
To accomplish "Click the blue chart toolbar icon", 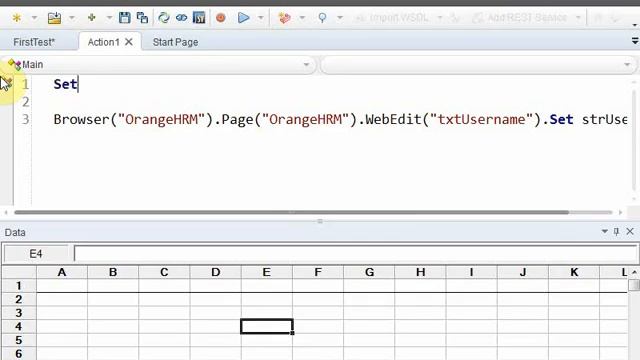I will pos(199,18).
